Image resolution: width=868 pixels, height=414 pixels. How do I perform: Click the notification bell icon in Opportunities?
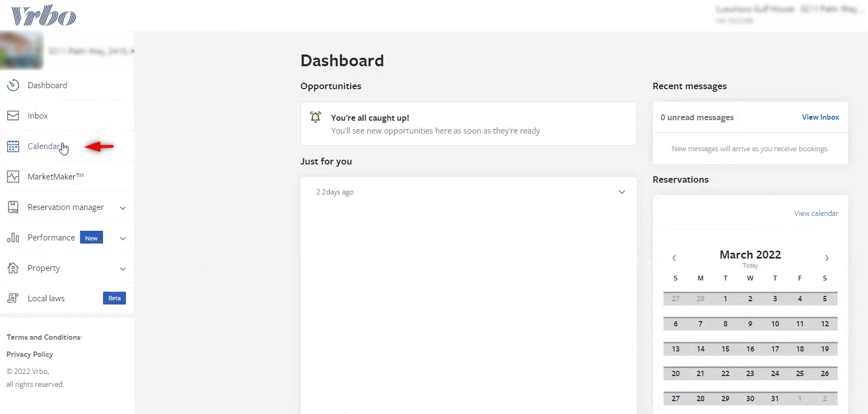tap(315, 117)
